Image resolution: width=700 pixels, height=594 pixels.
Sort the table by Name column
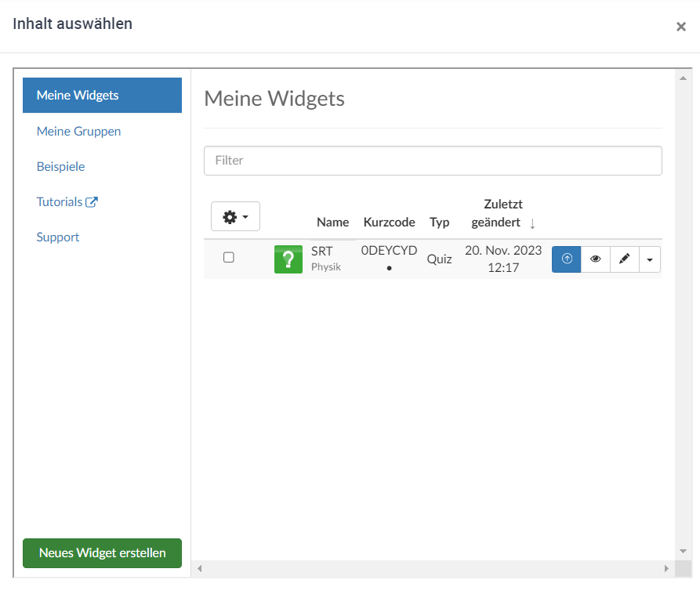tap(332, 223)
